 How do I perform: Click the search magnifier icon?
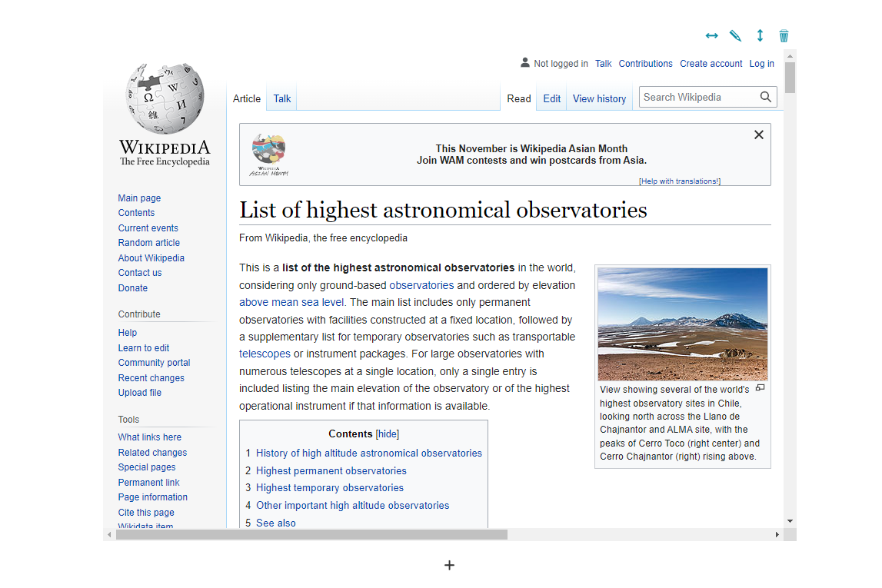pos(765,97)
